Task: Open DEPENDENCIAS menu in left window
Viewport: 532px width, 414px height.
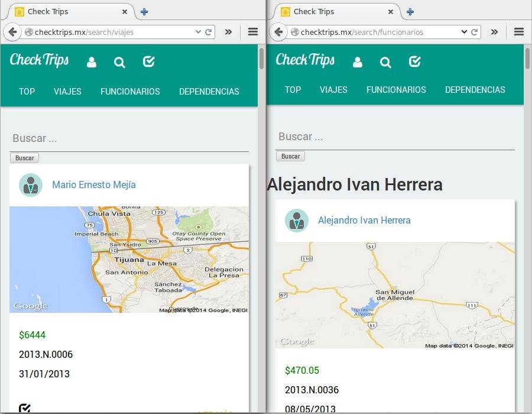Action: click(x=209, y=92)
